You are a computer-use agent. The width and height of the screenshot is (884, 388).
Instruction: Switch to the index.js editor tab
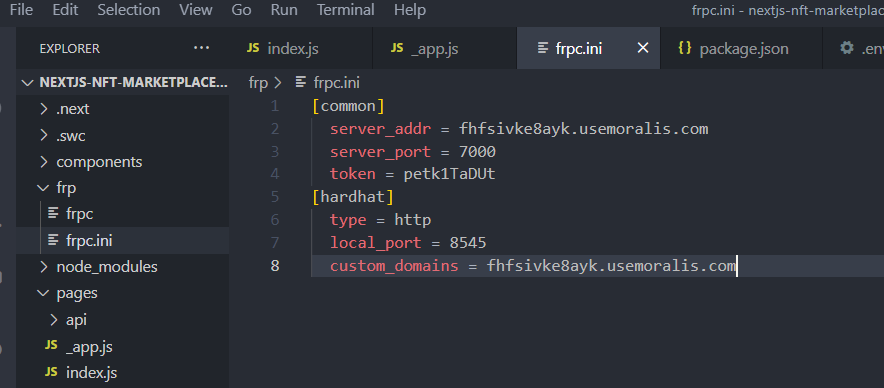300,48
